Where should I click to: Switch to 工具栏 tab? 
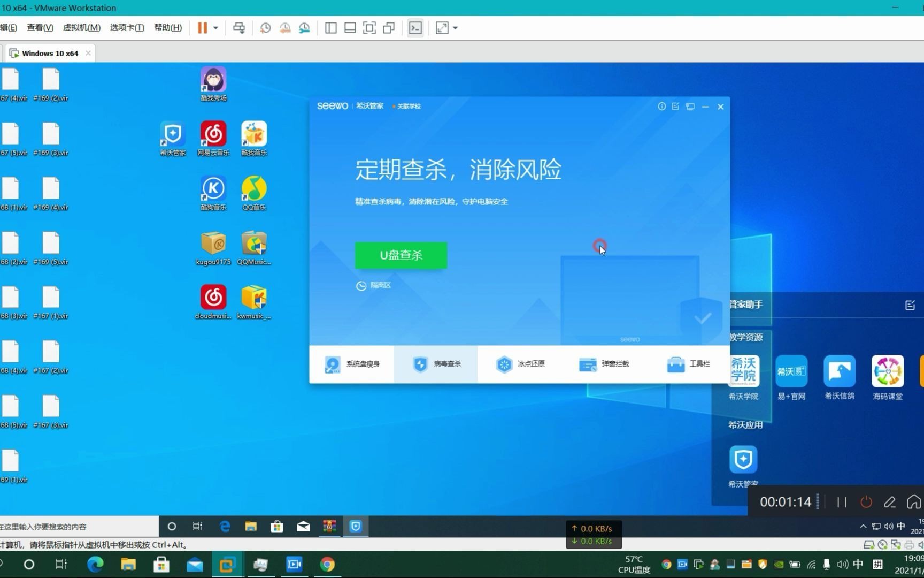pos(688,364)
